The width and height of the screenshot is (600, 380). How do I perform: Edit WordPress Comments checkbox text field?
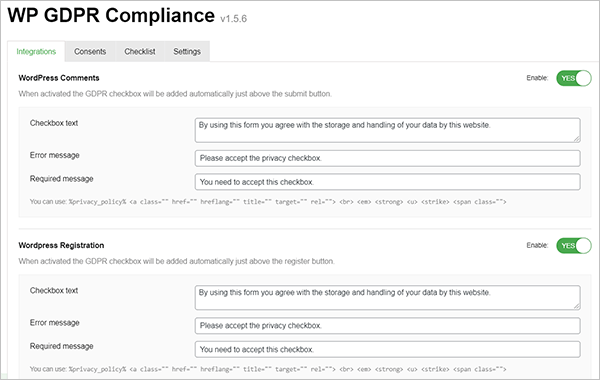pos(387,130)
